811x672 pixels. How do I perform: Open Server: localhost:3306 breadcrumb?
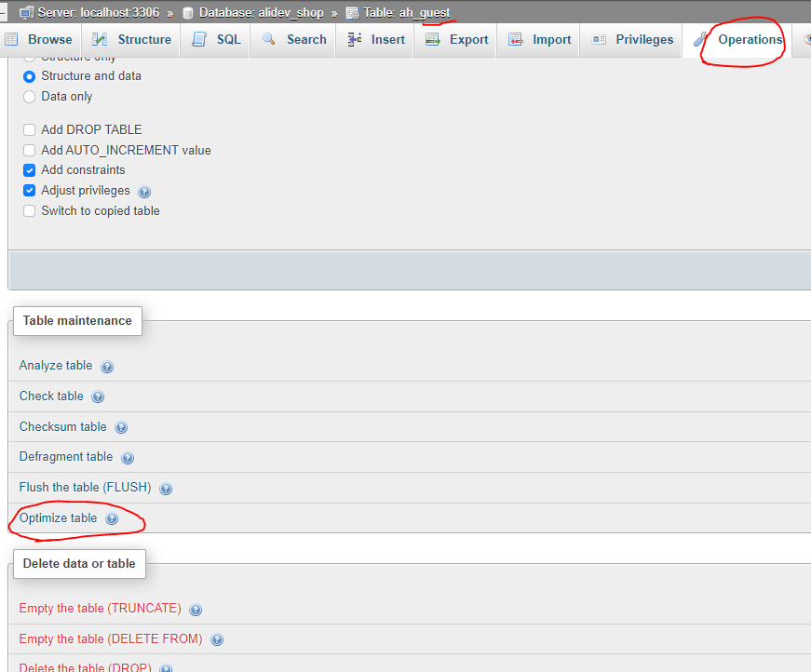(99, 12)
